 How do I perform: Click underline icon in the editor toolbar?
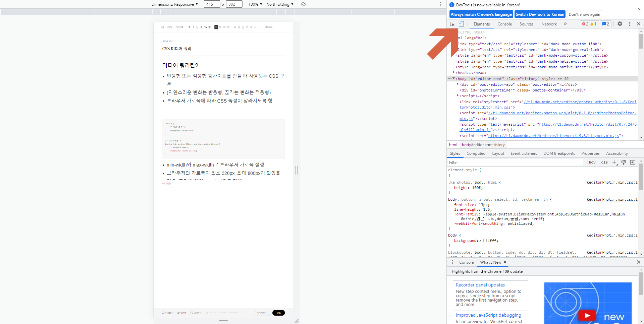pyautogui.click(x=197, y=27)
